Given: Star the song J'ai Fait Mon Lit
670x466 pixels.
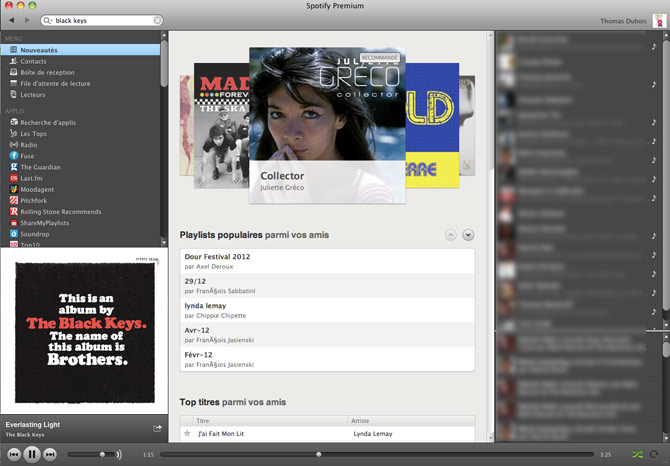Looking at the screenshot, I should point(187,434).
